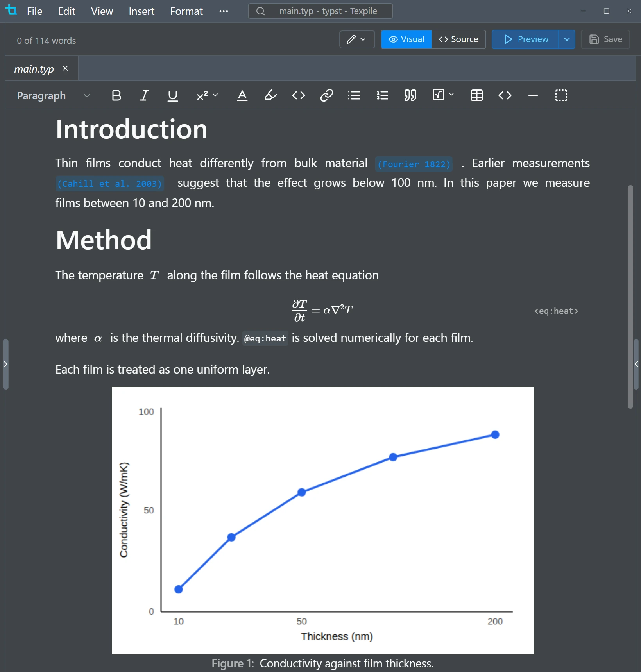Open the Edit menu
Viewport: 641px width, 672px height.
tap(66, 11)
